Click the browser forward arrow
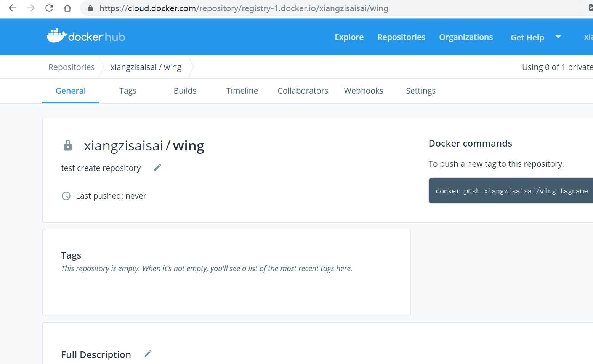593x364 pixels. click(x=31, y=8)
